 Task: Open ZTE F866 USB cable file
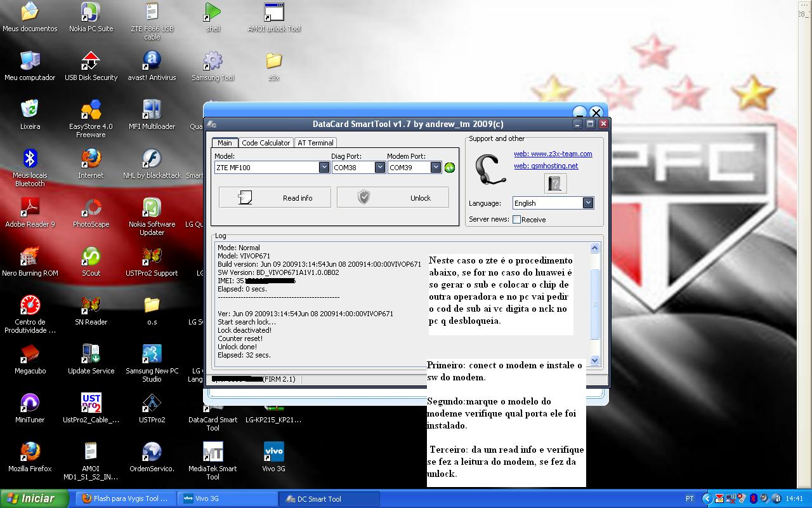coord(152,21)
